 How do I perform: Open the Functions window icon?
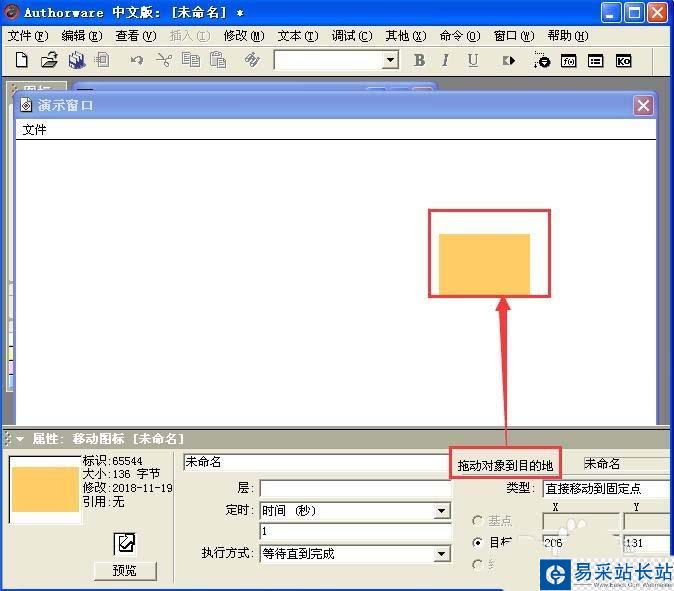click(568, 61)
